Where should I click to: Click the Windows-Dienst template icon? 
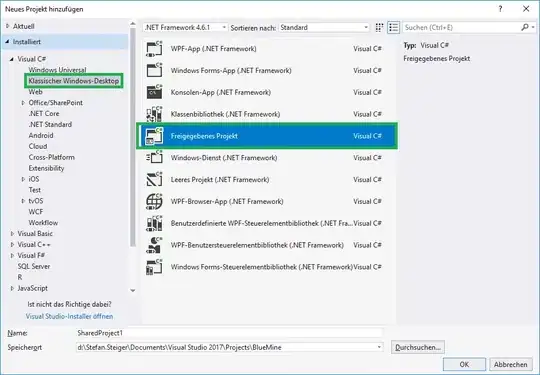[154, 158]
